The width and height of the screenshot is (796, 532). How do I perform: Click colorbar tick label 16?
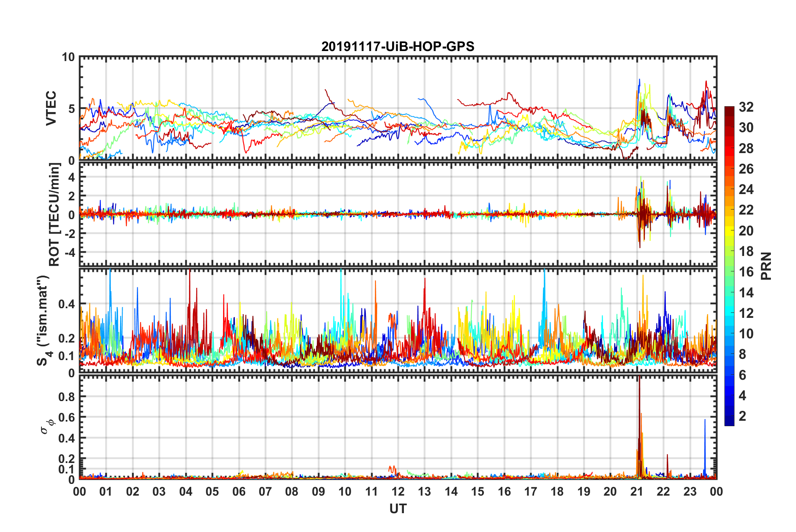coord(746,272)
